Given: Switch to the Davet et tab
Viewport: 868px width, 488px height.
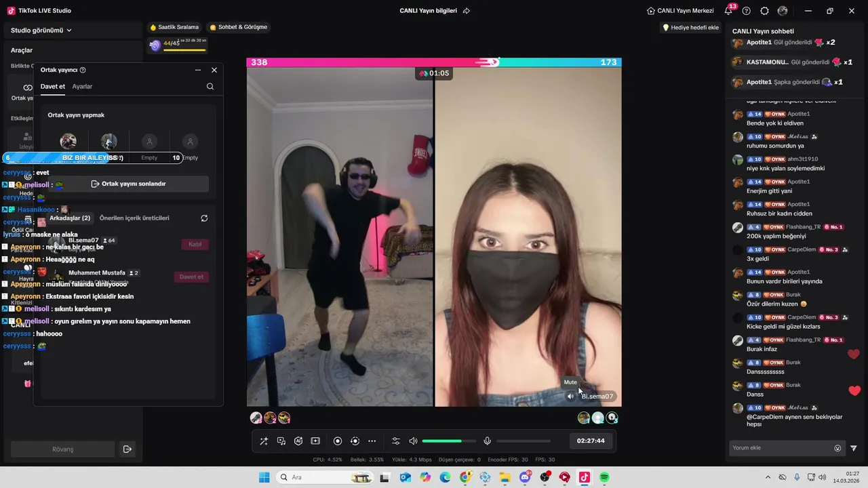Looking at the screenshot, I should (x=53, y=87).
